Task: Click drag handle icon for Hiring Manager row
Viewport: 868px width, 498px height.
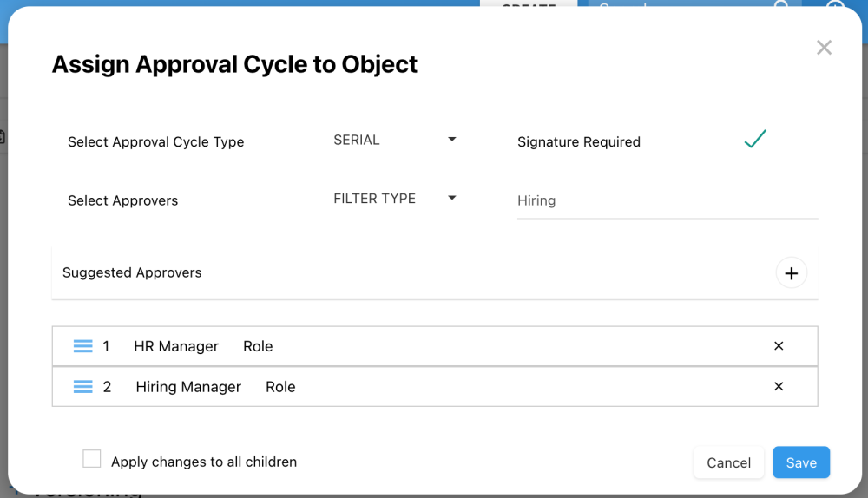Action: click(83, 387)
